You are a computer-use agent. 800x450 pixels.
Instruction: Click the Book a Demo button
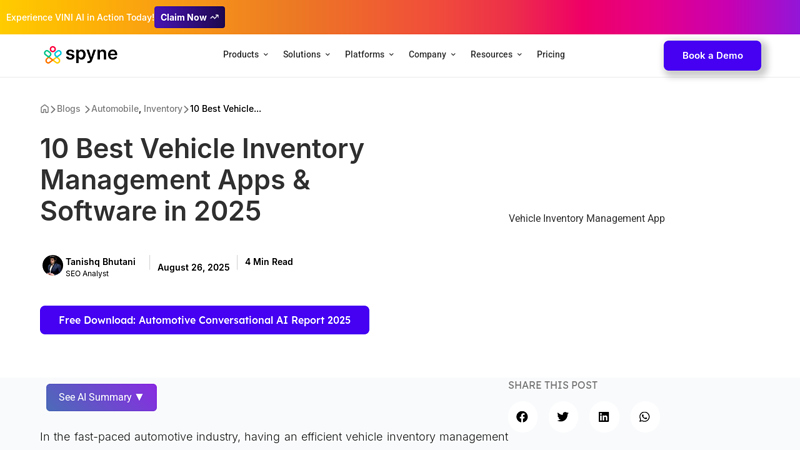(x=712, y=56)
